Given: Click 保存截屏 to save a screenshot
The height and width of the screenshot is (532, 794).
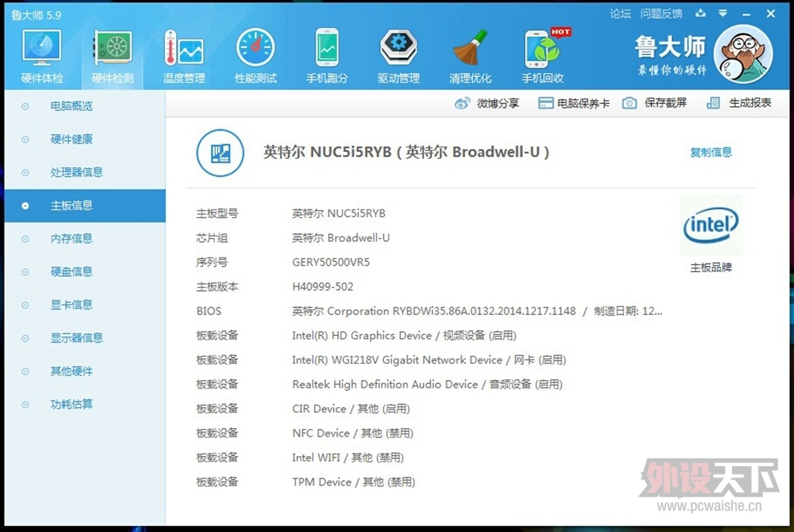Looking at the screenshot, I should pyautogui.click(x=655, y=103).
